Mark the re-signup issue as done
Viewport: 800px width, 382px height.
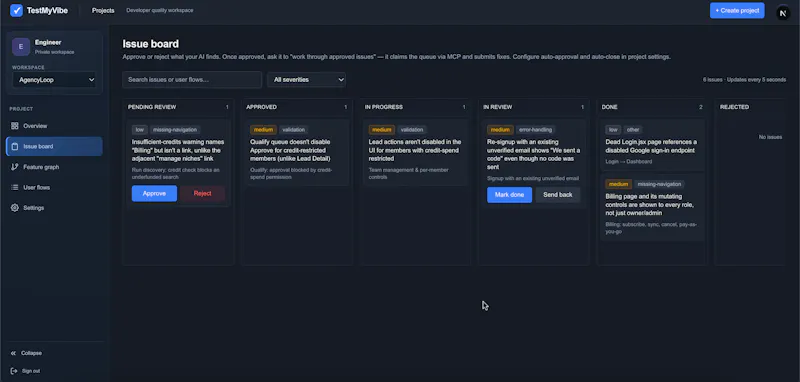click(509, 195)
